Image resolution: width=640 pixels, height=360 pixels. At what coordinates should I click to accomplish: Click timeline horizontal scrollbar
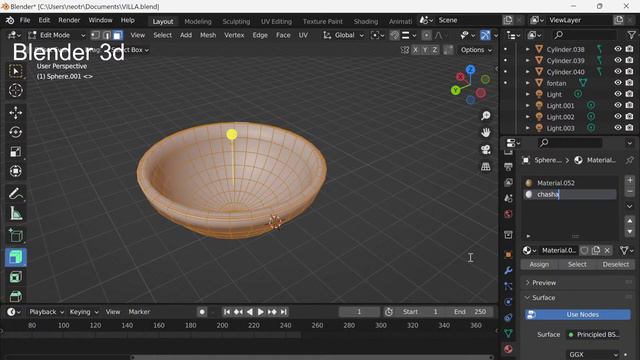[x=312, y=358]
